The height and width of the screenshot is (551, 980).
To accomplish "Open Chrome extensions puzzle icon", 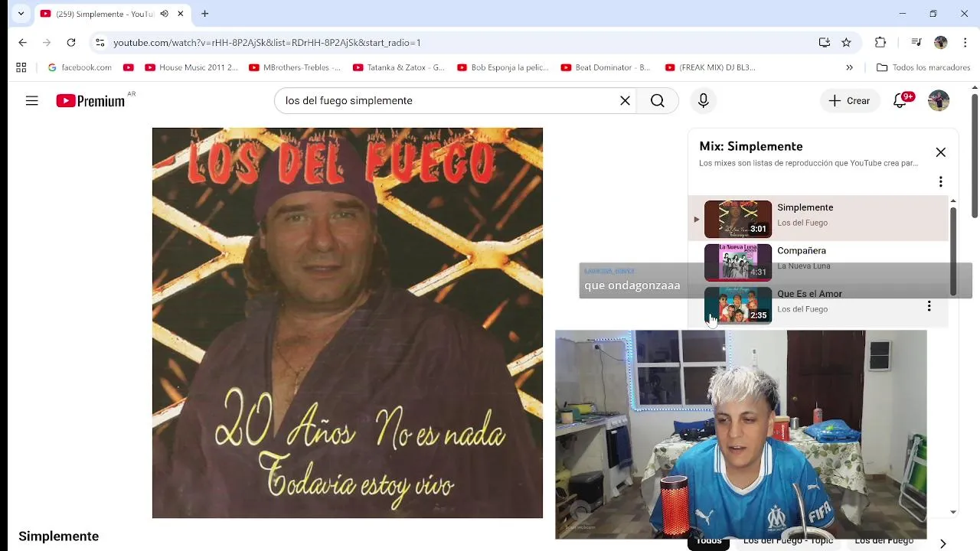I will pos(880,42).
